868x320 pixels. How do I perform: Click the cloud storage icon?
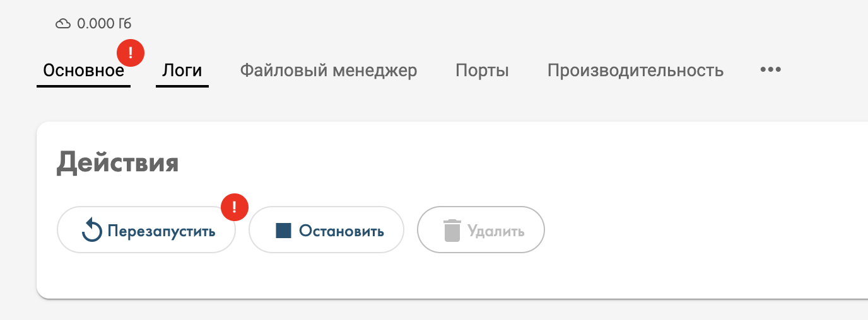point(62,24)
